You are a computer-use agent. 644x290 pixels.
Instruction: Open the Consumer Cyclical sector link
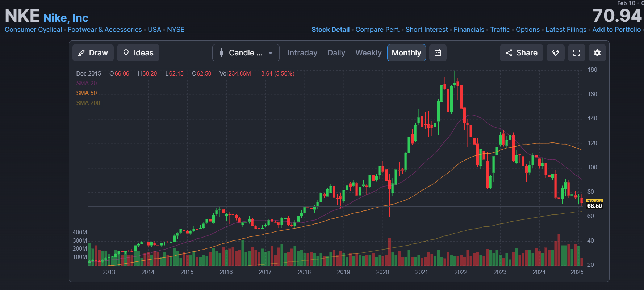coord(33,30)
